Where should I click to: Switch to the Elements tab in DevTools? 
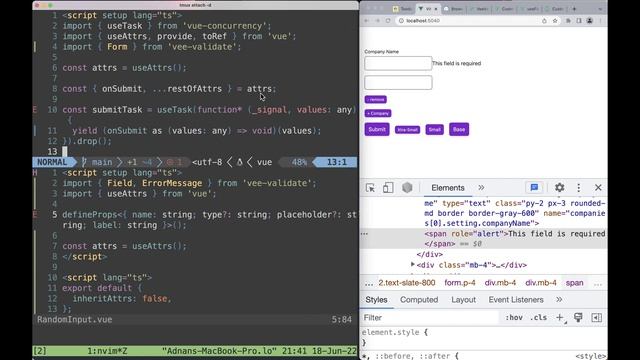pyautogui.click(x=448, y=188)
